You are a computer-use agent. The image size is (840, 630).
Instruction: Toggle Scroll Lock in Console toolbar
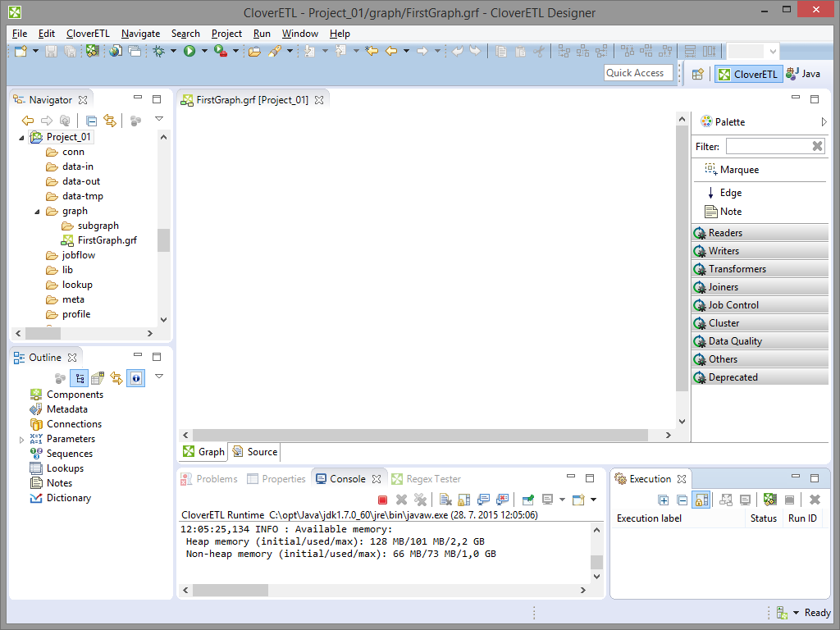click(463, 500)
